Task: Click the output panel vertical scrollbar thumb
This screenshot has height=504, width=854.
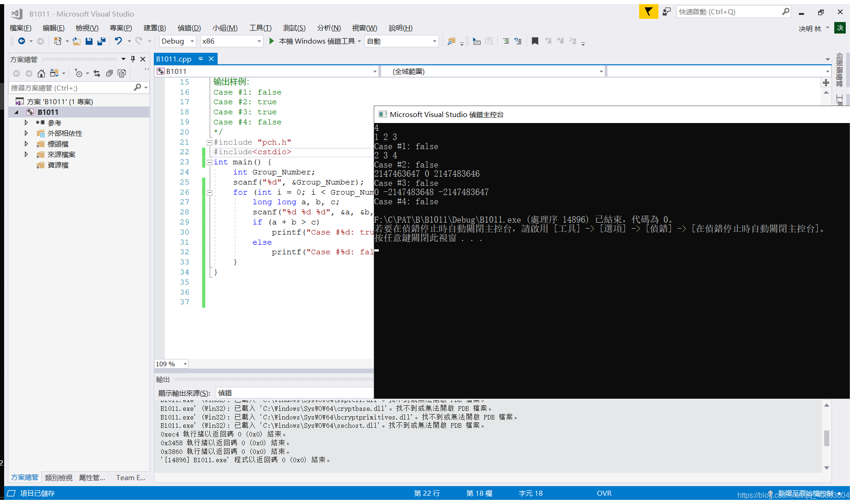Action: click(826, 438)
